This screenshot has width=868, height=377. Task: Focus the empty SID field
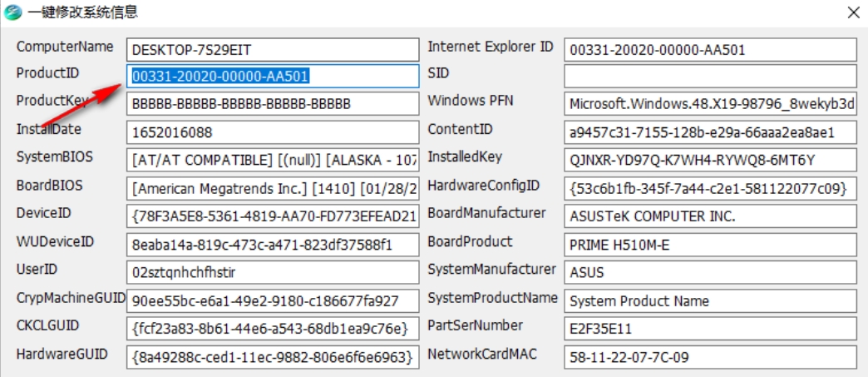coord(709,77)
